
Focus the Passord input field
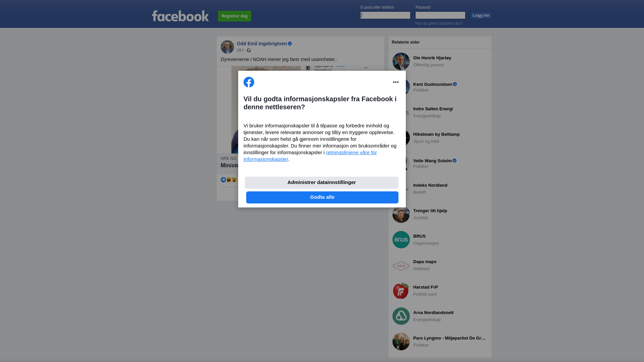coord(440,15)
